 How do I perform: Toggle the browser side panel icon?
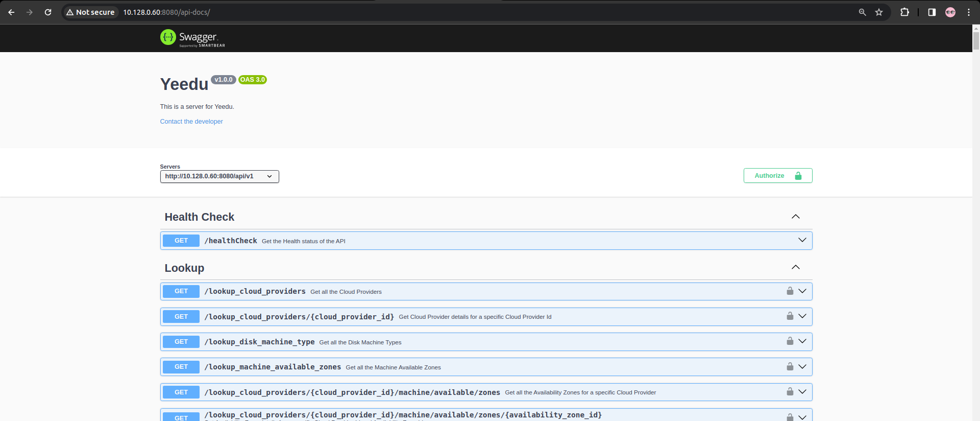click(x=932, y=12)
